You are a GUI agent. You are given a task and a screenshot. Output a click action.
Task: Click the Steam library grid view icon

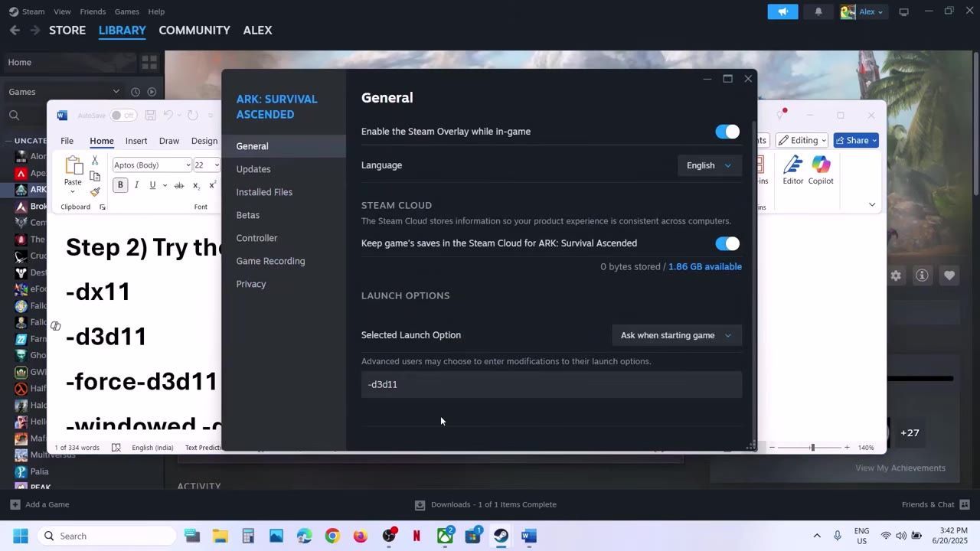tap(149, 62)
